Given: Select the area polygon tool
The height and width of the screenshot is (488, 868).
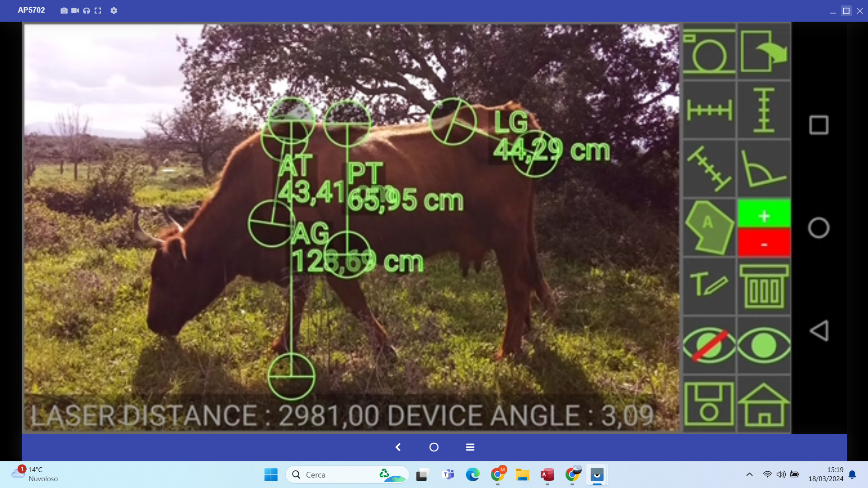Looking at the screenshot, I should (x=709, y=227).
